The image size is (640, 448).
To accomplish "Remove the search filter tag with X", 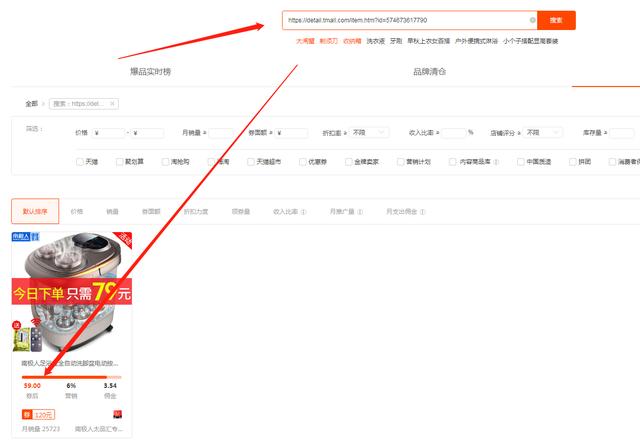I will pyautogui.click(x=112, y=104).
